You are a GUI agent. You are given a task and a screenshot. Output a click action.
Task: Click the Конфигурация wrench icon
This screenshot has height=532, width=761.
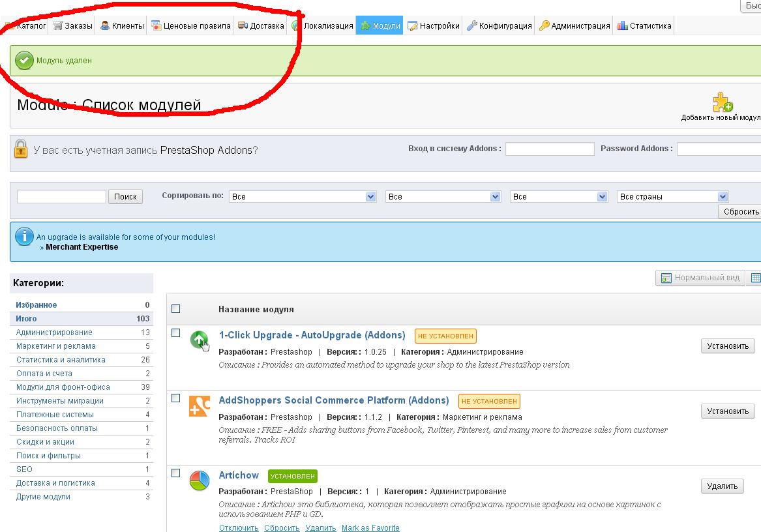471,25
